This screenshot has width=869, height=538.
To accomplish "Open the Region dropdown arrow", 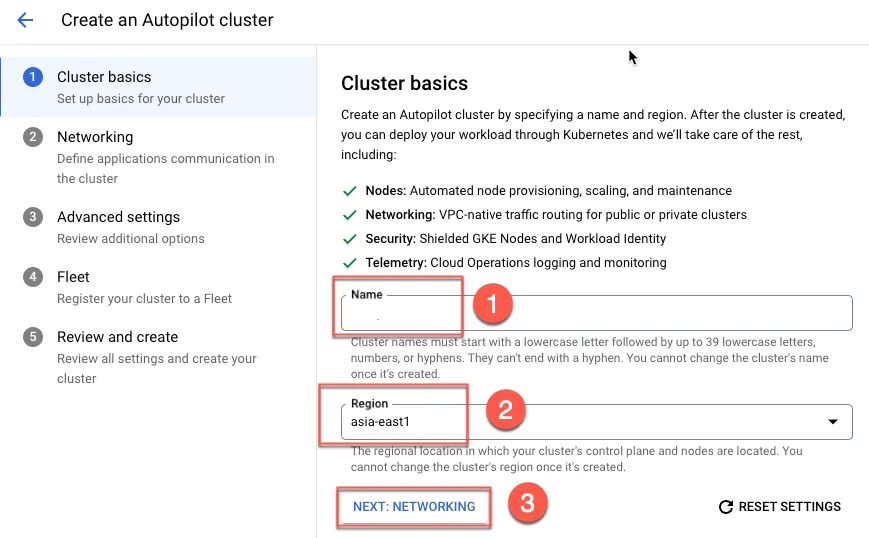I will [x=832, y=422].
